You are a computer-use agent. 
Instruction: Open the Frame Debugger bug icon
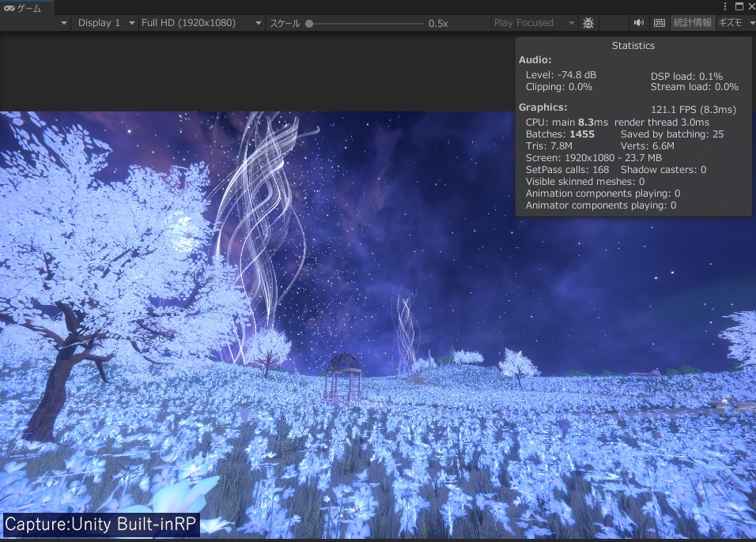pyautogui.click(x=588, y=23)
